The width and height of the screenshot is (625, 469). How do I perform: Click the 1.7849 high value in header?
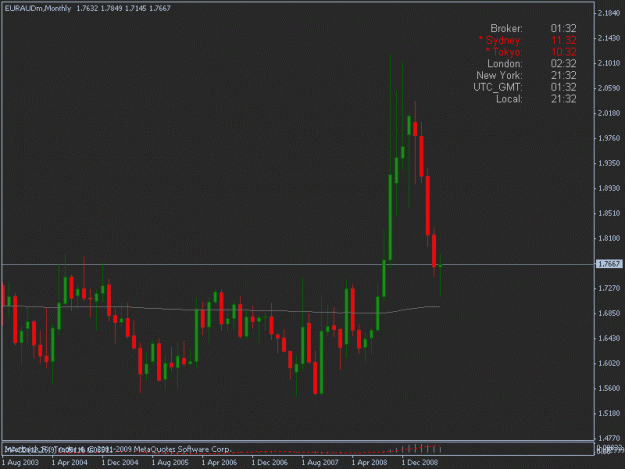click(x=111, y=8)
